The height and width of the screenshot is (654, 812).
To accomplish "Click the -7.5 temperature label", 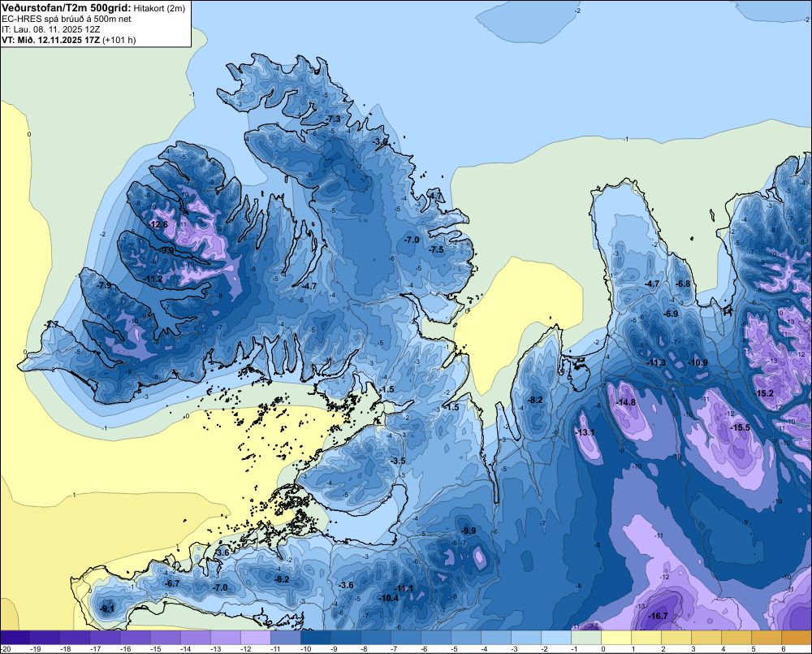I will point(437,249).
